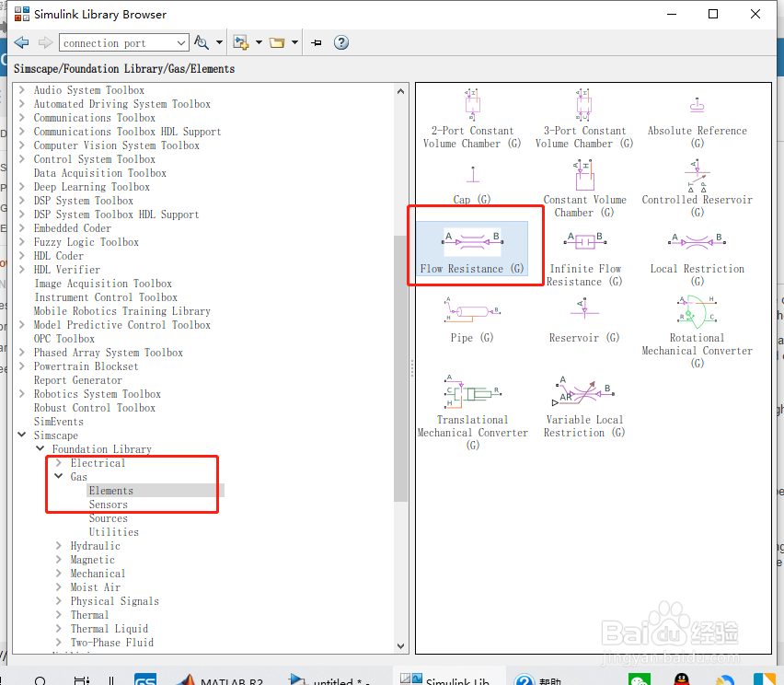Click the tree scrollbar down arrow
This screenshot has height=685, width=784.
(x=400, y=646)
